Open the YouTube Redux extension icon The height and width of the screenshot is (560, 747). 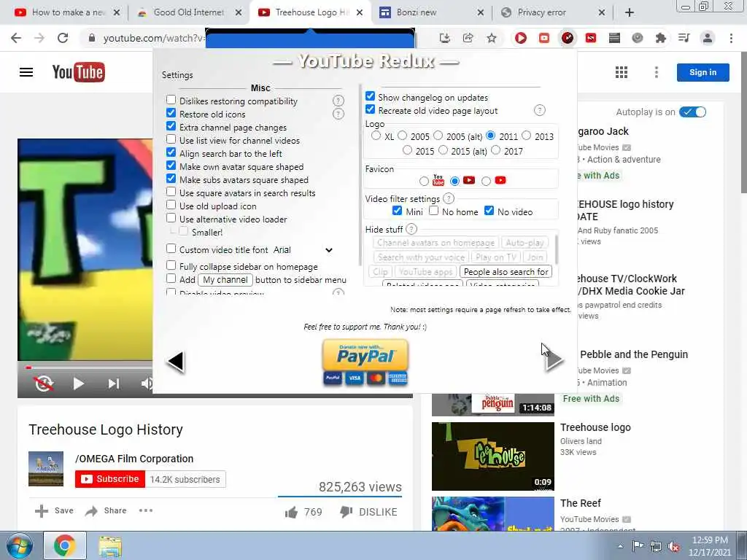567,38
